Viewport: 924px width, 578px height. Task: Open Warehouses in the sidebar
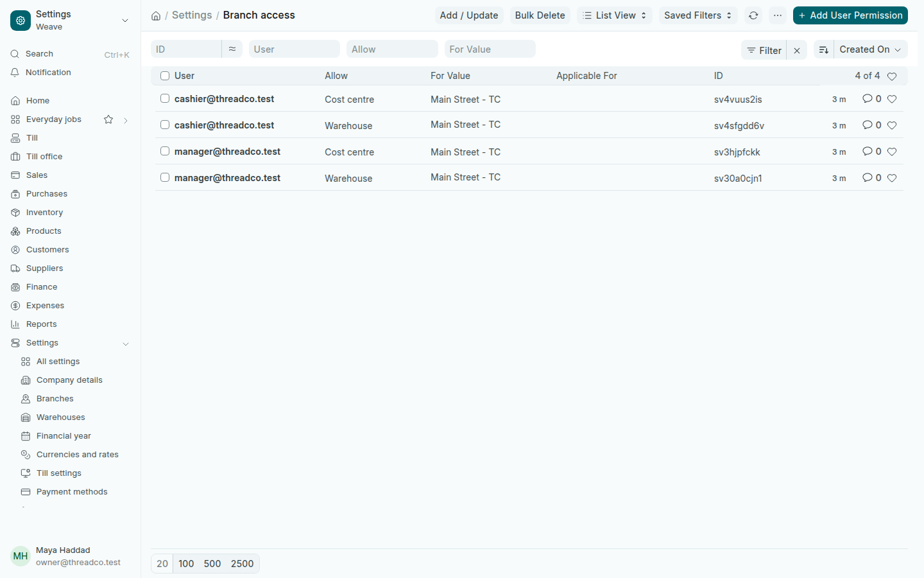point(60,417)
